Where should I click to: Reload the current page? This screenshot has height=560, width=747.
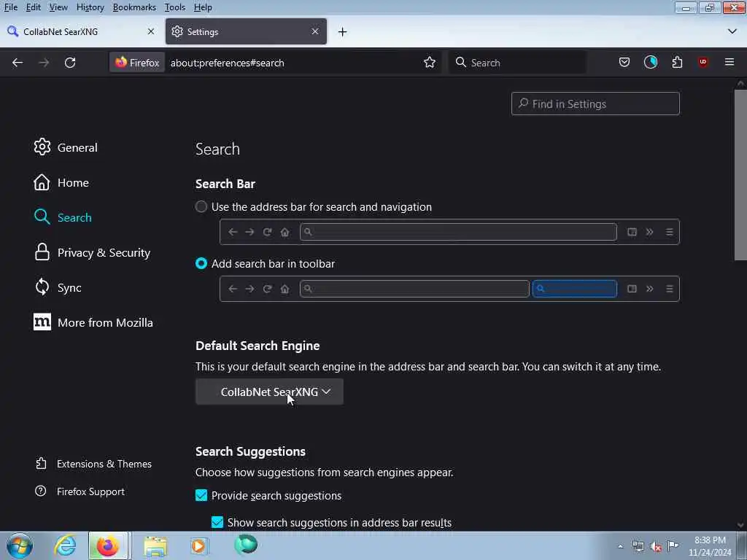click(70, 63)
